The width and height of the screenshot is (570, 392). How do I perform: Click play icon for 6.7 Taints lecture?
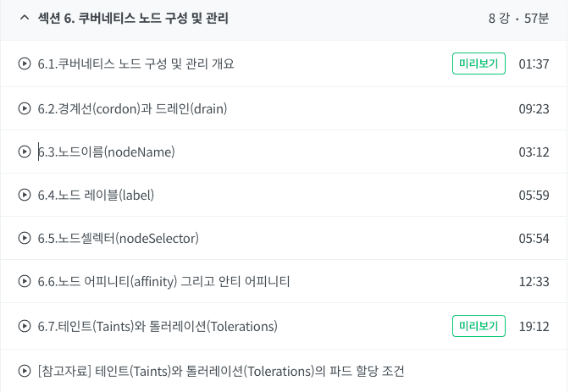[x=25, y=326]
